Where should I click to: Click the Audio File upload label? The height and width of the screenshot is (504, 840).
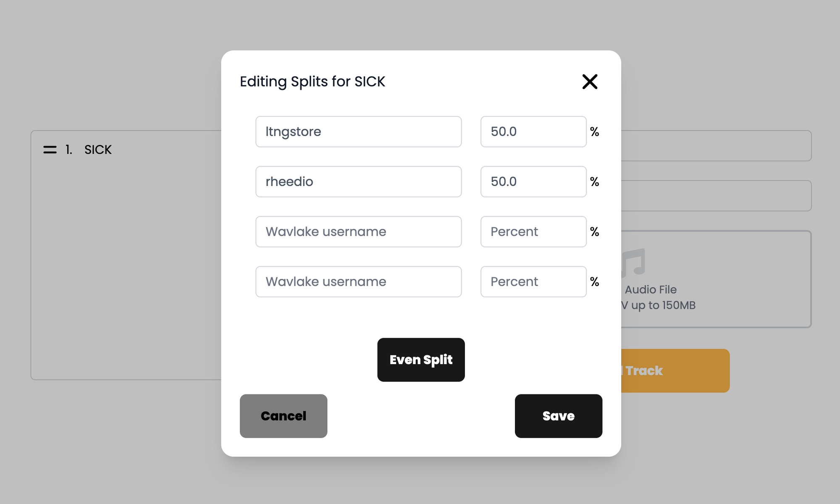pyautogui.click(x=651, y=289)
